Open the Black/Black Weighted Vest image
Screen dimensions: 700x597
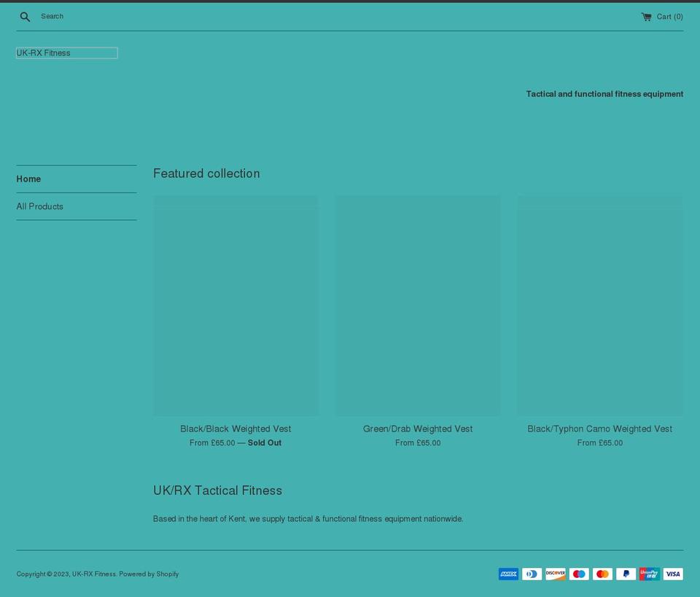tap(236, 305)
